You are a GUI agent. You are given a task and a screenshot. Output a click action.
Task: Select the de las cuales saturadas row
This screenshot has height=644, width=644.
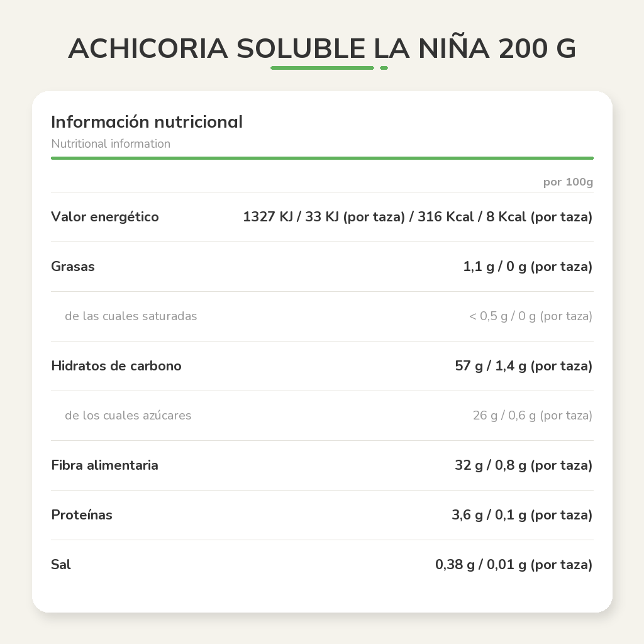point(322,316)
